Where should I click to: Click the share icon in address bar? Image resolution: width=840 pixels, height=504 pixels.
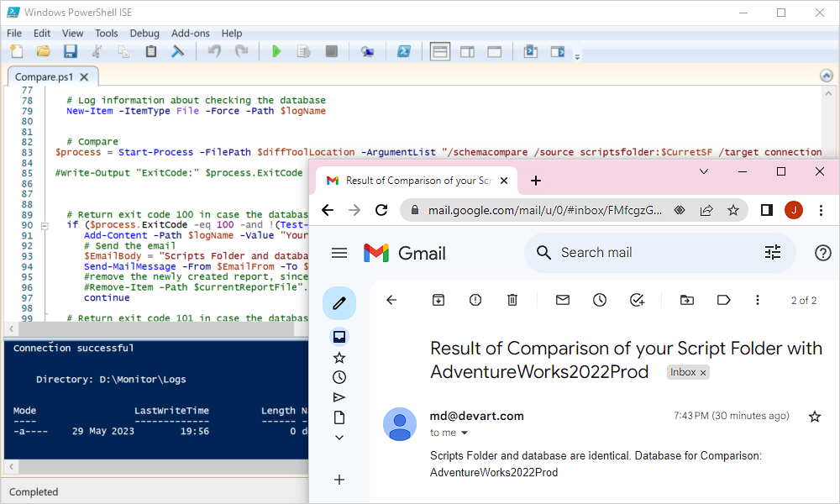pyautogui.click(x=706, y=211)
